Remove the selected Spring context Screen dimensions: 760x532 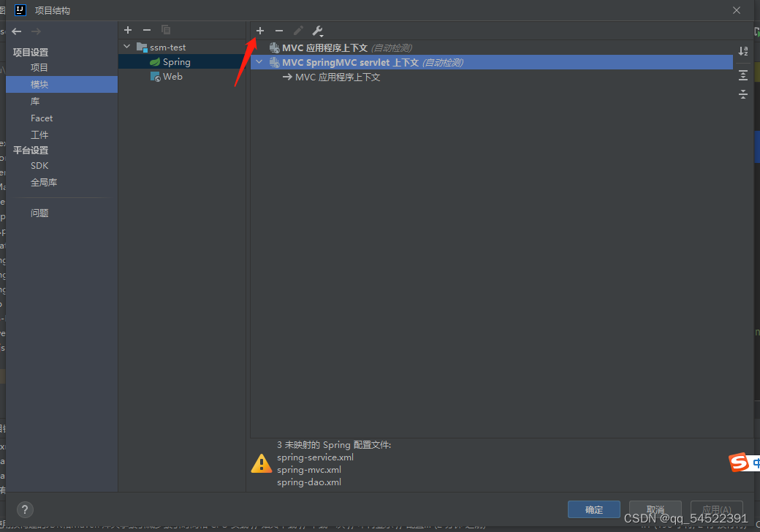(279, 31)
